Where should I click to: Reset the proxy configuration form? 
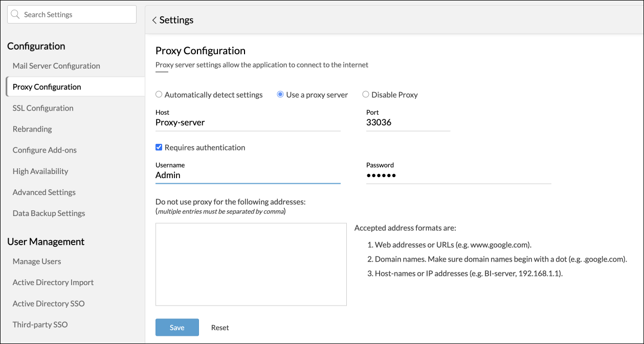[x=220, y=328]
